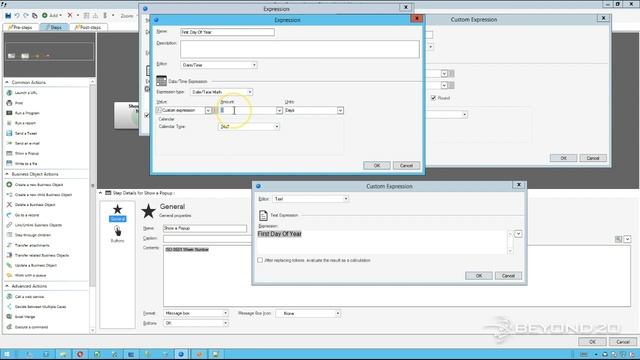Select the Run a report action

pyautogui.click(x=25, y=123)
